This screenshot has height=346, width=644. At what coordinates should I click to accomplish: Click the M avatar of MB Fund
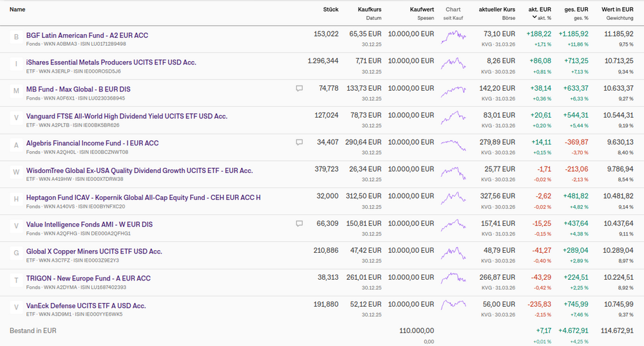click(x=17, y=91)
